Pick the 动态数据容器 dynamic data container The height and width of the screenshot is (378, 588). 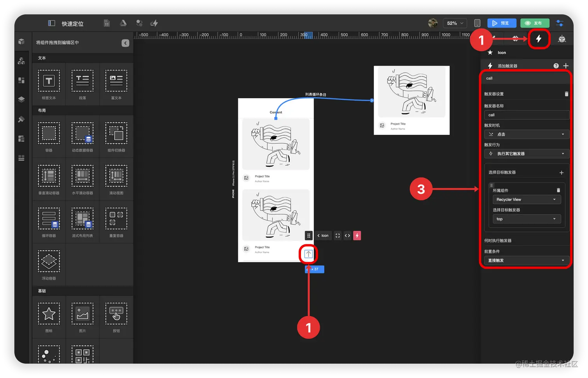tap(82, 137)
